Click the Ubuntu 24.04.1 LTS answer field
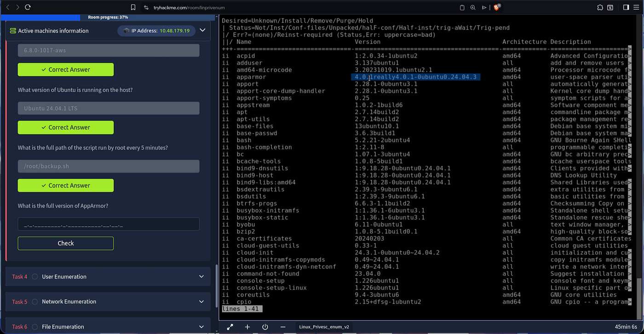Screen dimensions: 644x334 (109, 108)
